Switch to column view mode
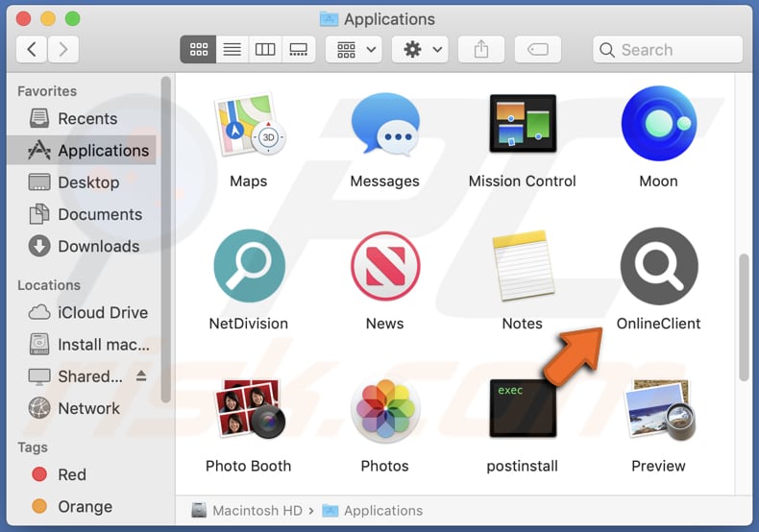Image resolution: width=759 pixels, height=532 pixels. tap(265, 49)
